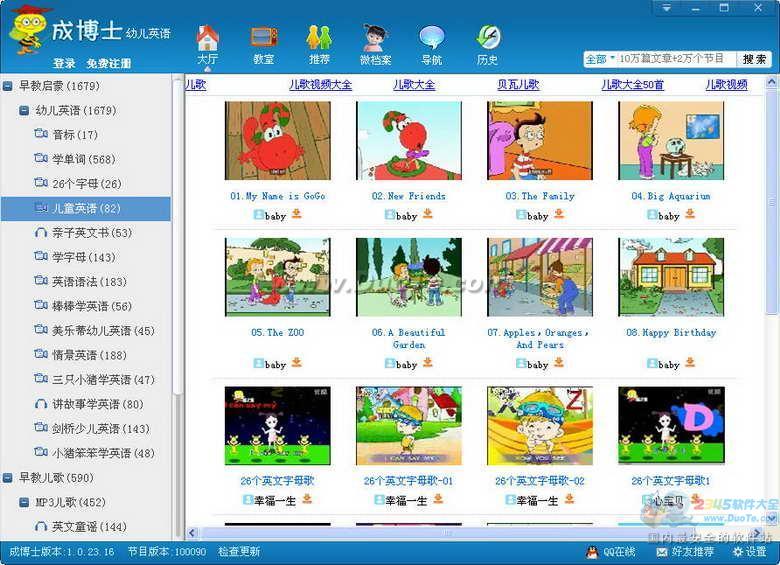Click uploader icon under 01.My Name is GoGo
The image size is (780, 565).
click(x=259, y=215)
